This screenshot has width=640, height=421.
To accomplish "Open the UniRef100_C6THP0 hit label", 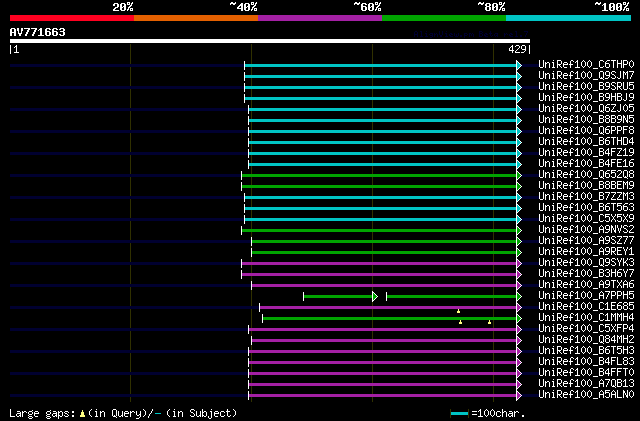I will point(587,65).
